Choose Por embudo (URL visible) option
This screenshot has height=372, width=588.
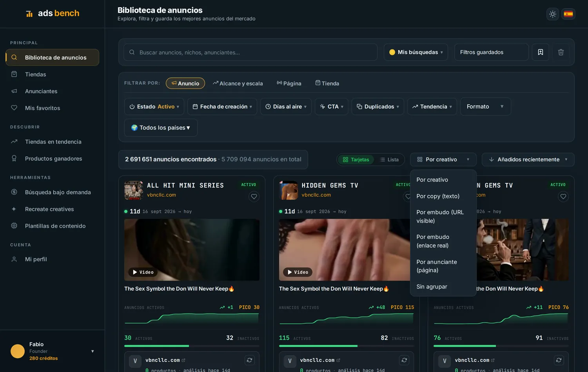click(443, 217)
